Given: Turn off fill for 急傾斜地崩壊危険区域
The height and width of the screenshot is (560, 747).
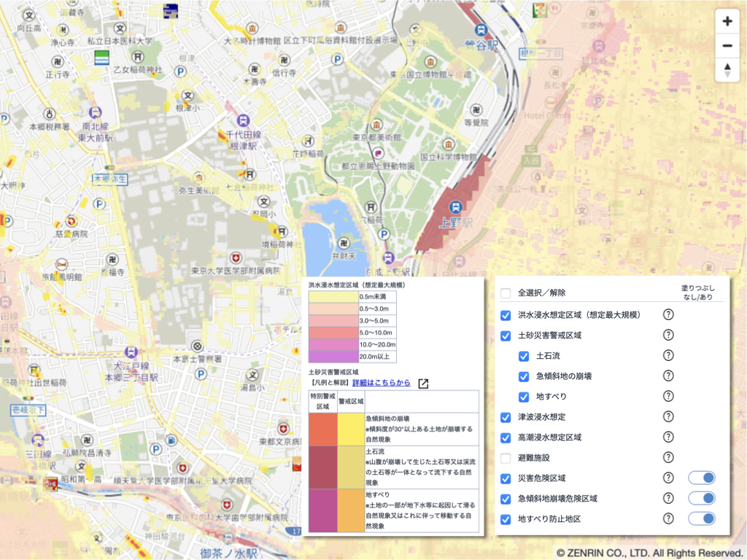Looking at the screenshot, I should coord(702,499).
